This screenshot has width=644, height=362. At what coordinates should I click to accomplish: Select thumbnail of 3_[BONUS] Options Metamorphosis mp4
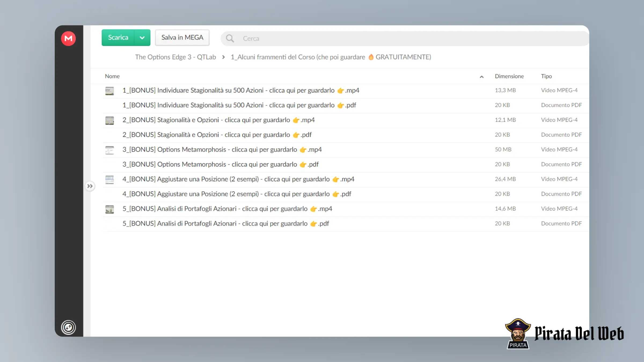tap(109, 150)
